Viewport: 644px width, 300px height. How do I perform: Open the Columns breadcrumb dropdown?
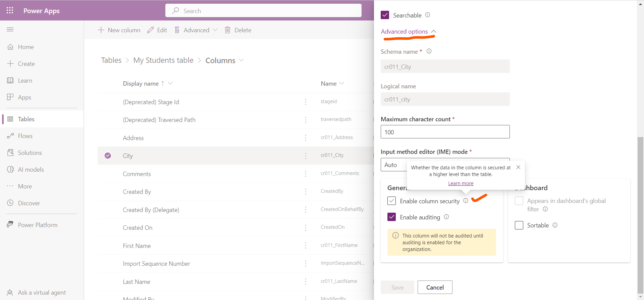click(241, 60)
